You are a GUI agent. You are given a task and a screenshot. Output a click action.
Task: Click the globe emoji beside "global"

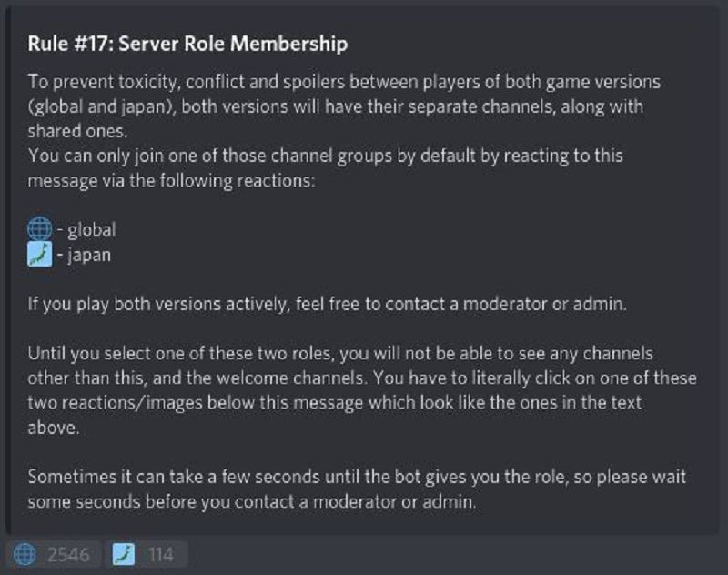(40, 229)
